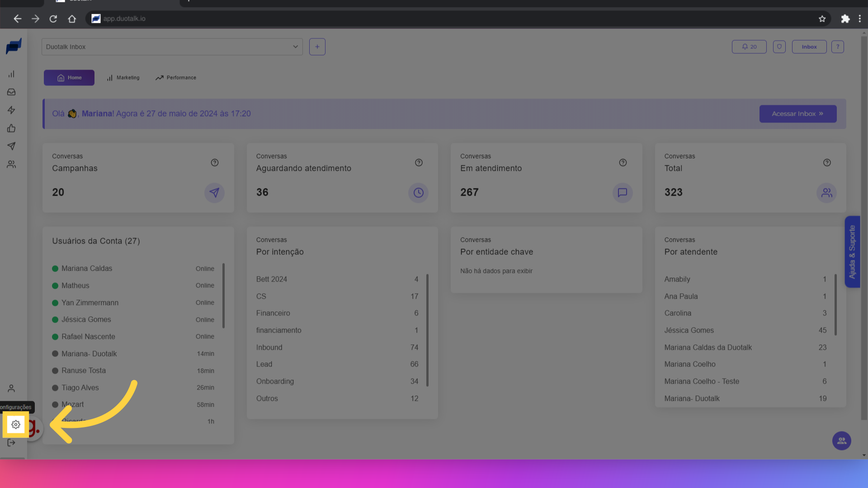This screenshot has height=488, width=868.
Task: Click the user profile icon in sidebar
Action: click(11, 389)
